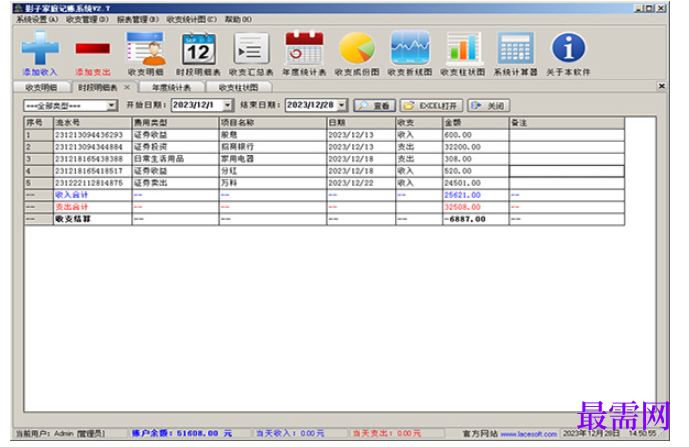Click the 万科 project name cell
The image size is (689, 447).
coord(273,183)
